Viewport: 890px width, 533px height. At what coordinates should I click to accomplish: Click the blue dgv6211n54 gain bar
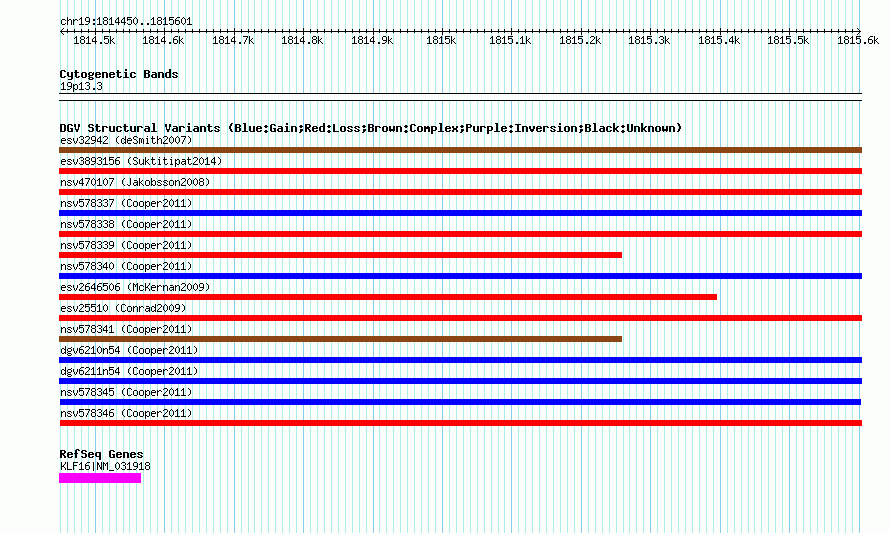(x=460, y=381)
